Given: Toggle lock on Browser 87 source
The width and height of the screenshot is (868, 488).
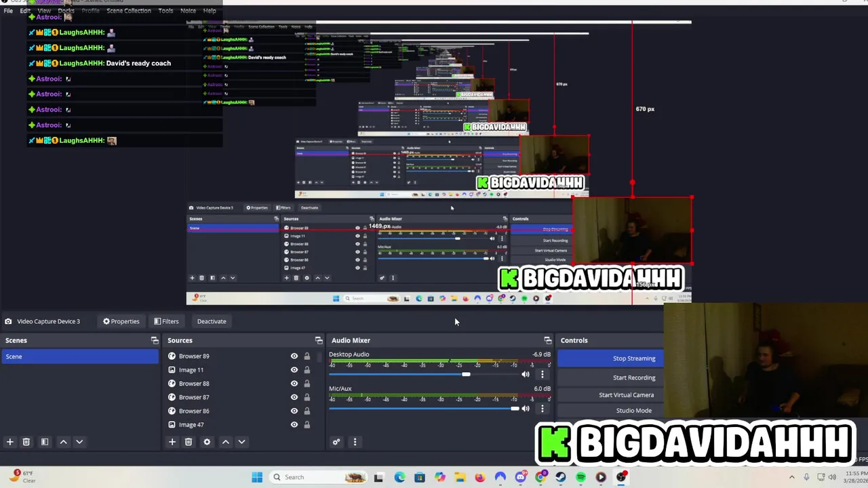Looking at the screenshot, I should 307,397.
